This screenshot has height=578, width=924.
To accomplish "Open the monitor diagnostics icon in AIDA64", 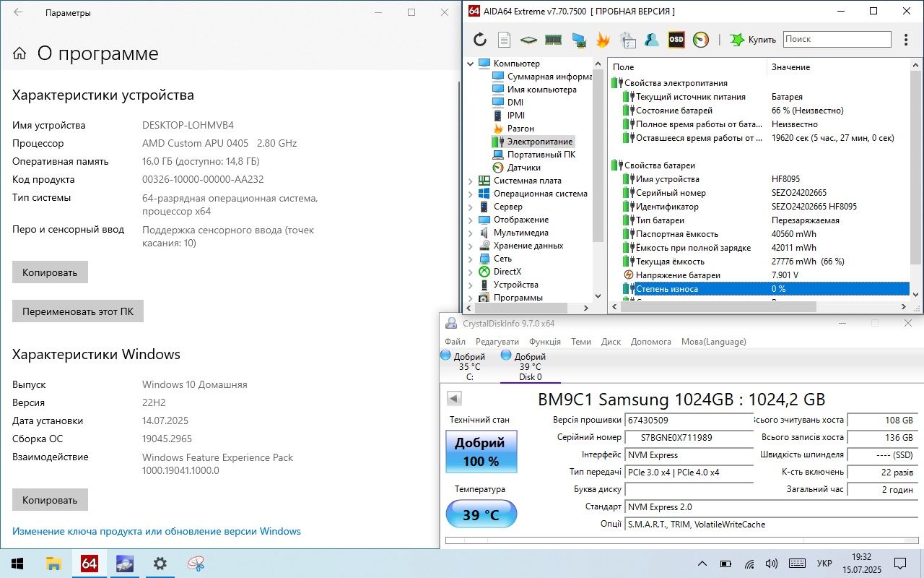I will [x=578, y=40].
